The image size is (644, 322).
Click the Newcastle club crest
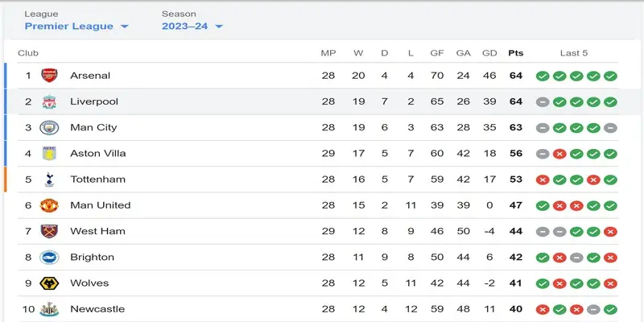click(49, 309)
